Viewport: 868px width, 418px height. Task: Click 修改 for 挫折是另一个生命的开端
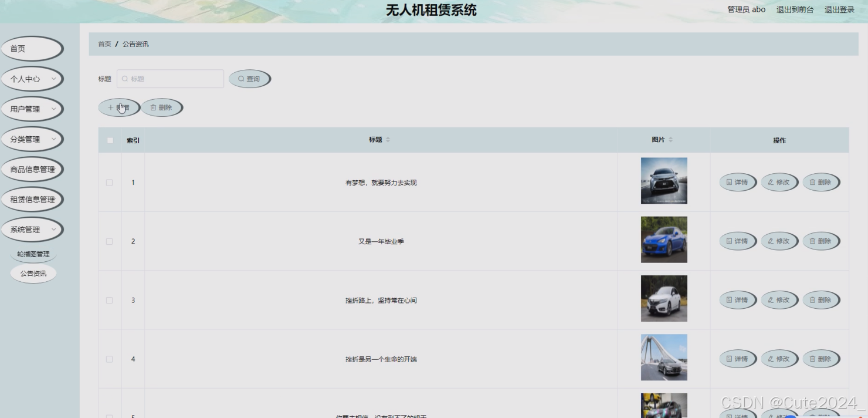779,358
